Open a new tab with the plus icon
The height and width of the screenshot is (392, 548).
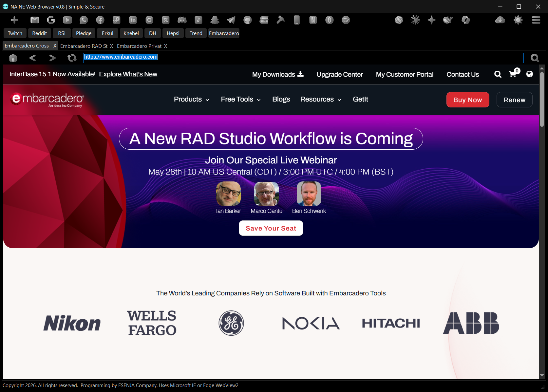(14, 20)
